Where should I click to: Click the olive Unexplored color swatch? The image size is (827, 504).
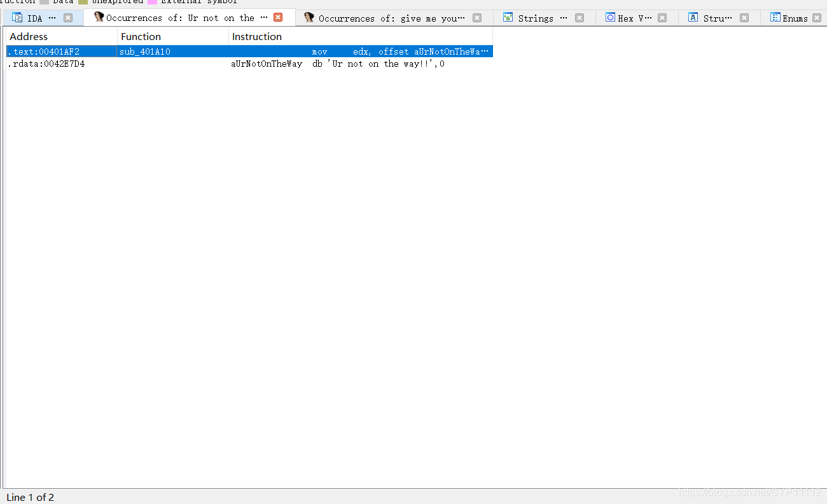point(83,2)
